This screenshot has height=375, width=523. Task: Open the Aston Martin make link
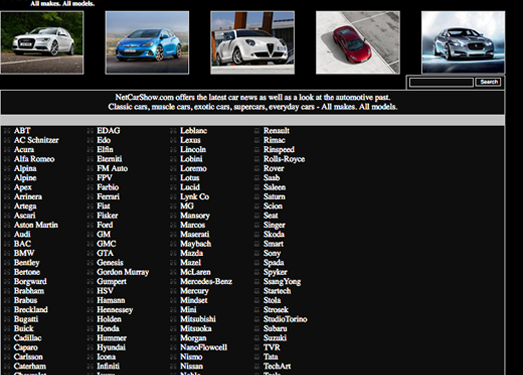[x=36, y=225]
